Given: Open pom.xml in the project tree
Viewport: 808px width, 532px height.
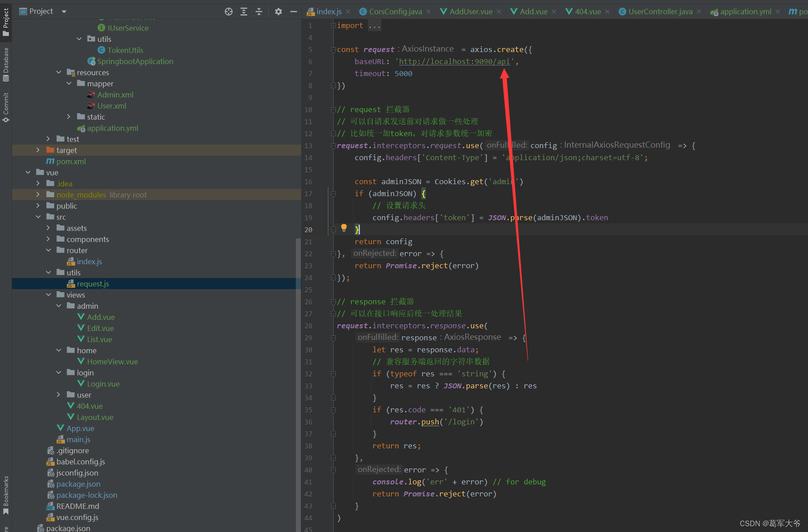Looking at the screenshot, I should pos(71,161).
